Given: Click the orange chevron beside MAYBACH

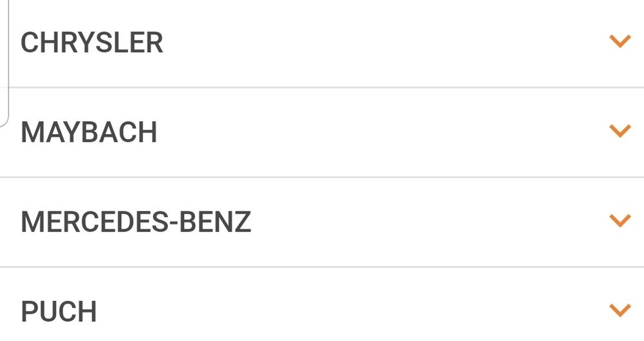Looking at the screenshot, I should click(x=620, y=132).
